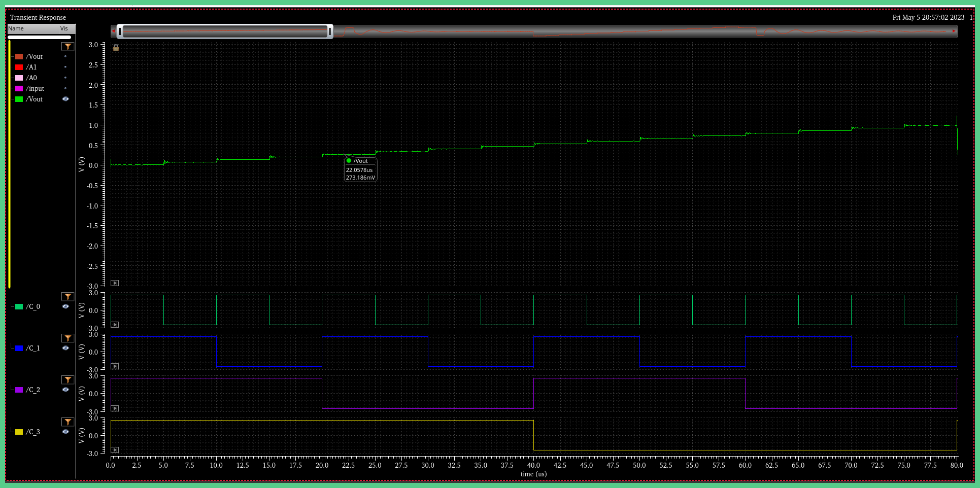Click the time (us) axis label
980x488 pixels.
533,474
